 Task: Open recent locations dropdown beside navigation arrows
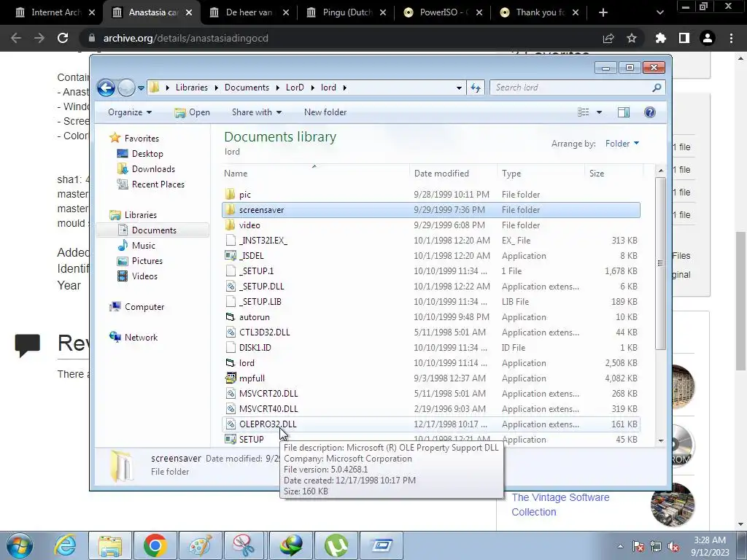tap(141, 87)
